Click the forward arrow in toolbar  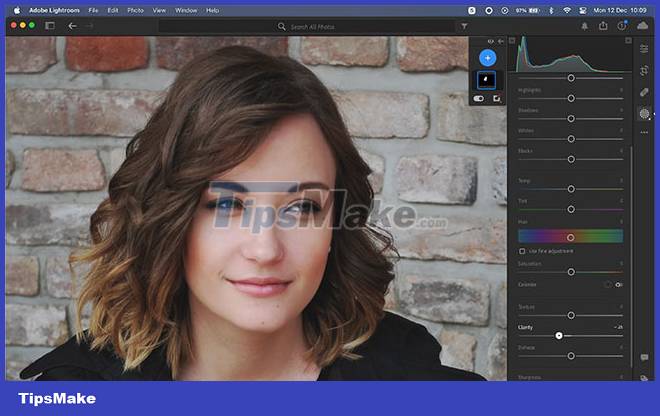pos(89,26)
